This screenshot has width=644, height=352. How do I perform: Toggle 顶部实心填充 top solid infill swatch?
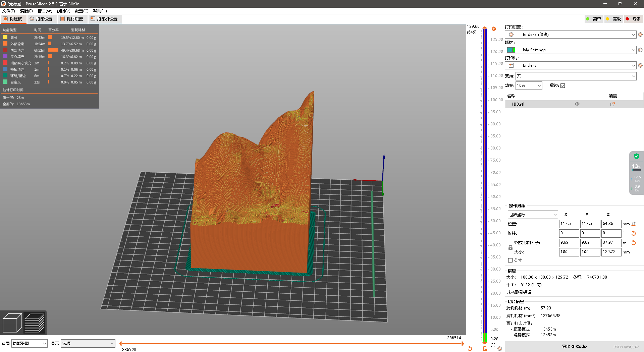tap(5, 63)
